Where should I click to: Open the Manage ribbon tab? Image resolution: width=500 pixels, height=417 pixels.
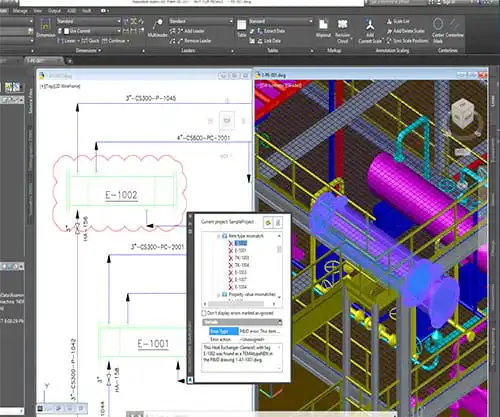pos(20,11)
